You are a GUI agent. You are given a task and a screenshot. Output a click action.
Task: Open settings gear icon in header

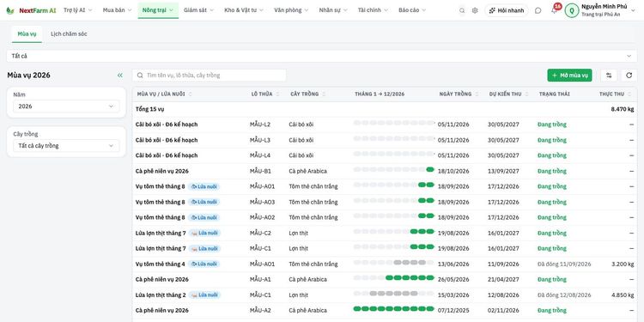click(x=475, y=10)
